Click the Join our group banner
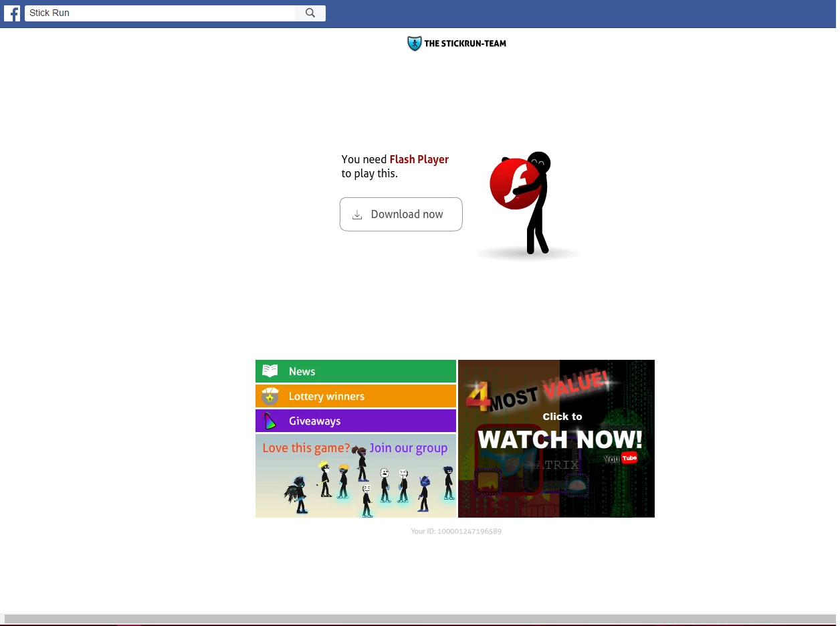This screenshot has height=626, width=840. pyautogui.click(x=356, y=476)
